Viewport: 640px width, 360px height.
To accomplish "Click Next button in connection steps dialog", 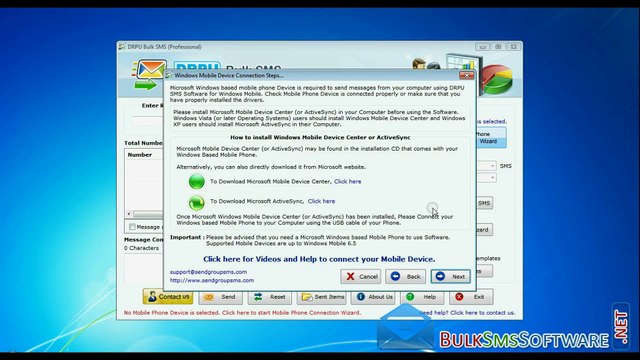I will (x=451, y=276).
